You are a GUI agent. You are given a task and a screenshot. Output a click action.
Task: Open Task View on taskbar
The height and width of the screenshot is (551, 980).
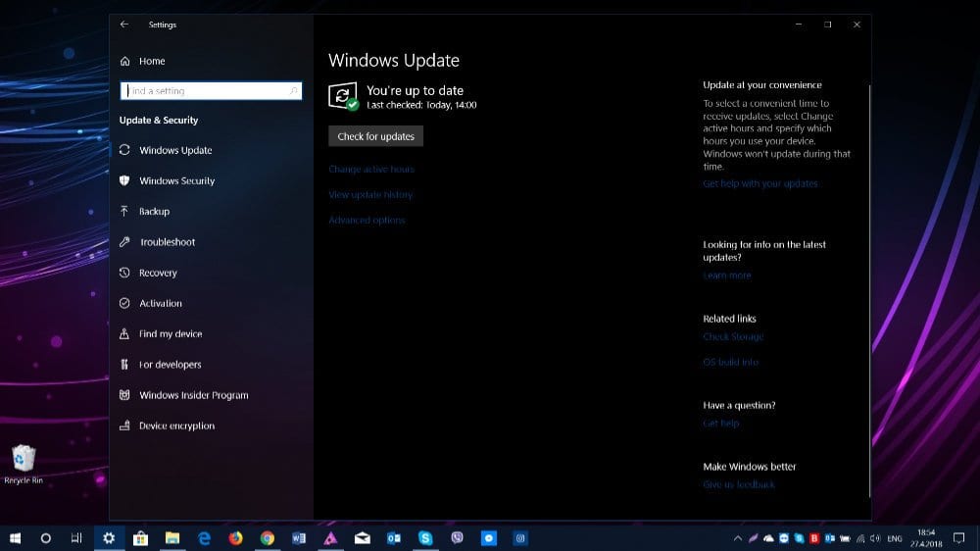point(76,538)
